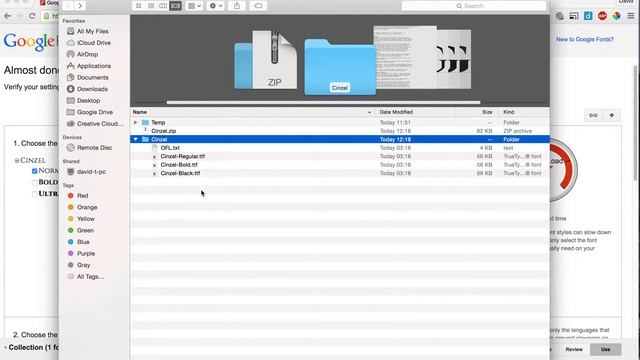The height and width of the screenshot is (360, 640).
Task: Select david-t-pc under Shared
Action: (x=91, y=171)
